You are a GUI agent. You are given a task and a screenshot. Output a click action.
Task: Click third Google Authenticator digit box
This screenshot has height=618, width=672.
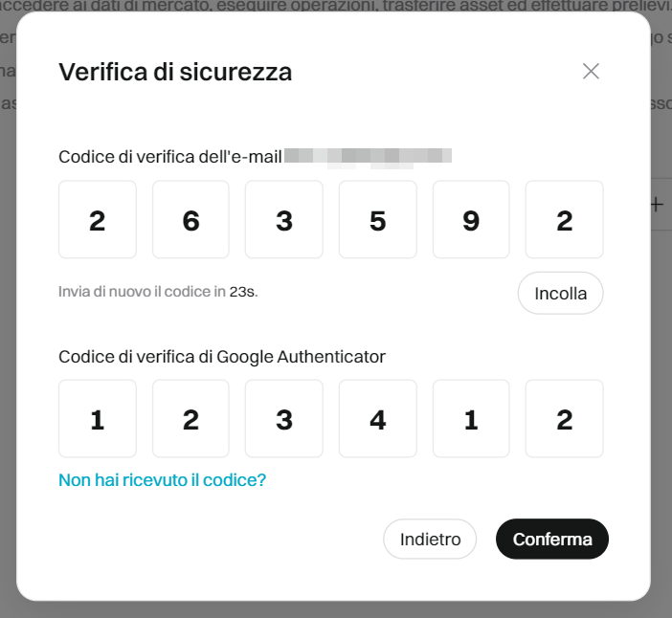point(284,419)
